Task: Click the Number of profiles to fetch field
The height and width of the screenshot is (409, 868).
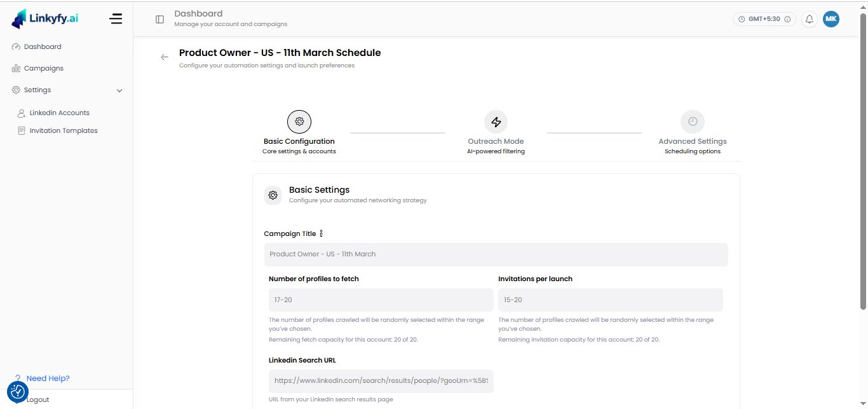Action: click(x=381, y=300)
